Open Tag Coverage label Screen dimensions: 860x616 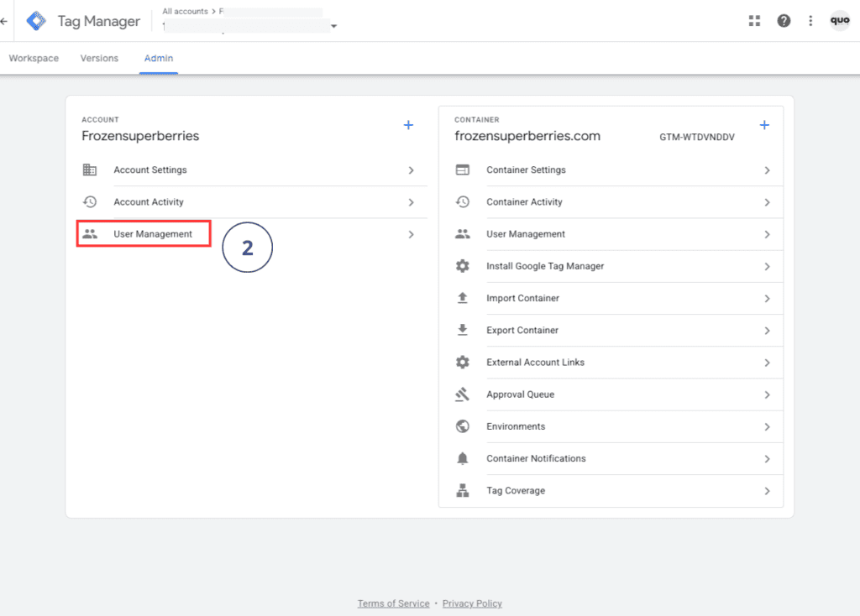516,490
